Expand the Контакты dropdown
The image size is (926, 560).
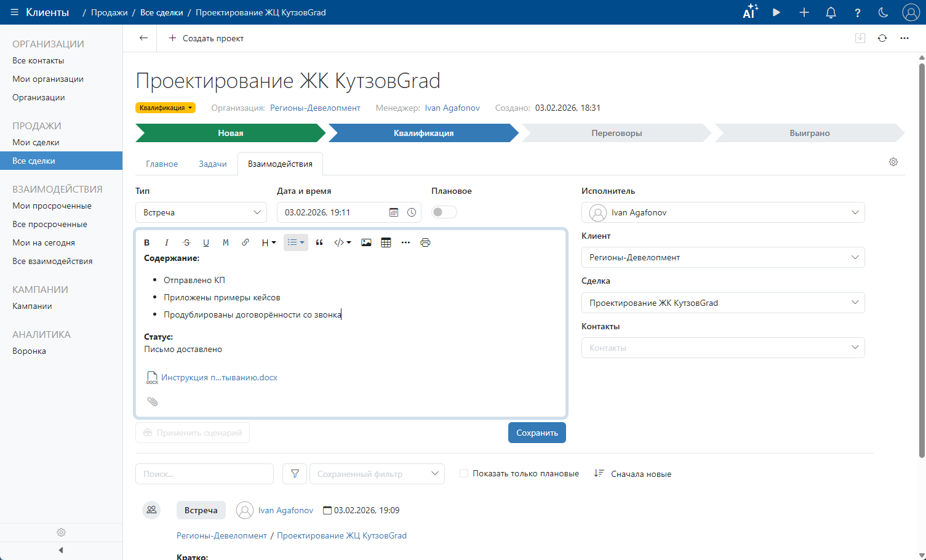(723, 348)
